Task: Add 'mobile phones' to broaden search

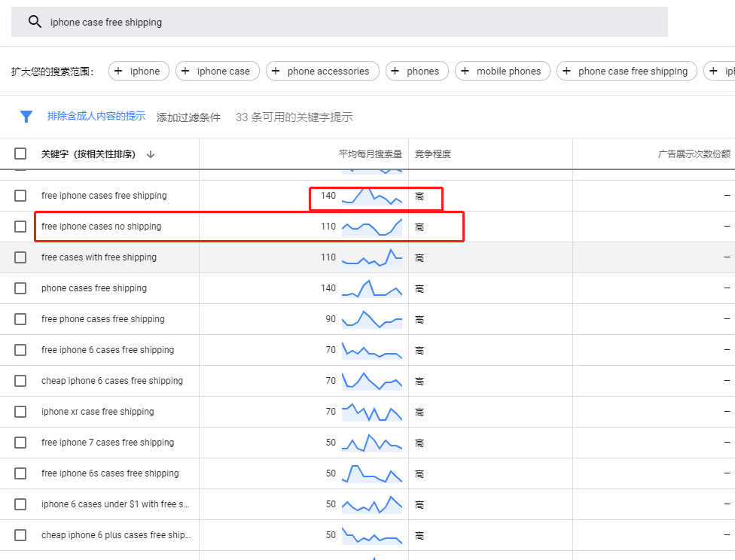Action: 502,71
